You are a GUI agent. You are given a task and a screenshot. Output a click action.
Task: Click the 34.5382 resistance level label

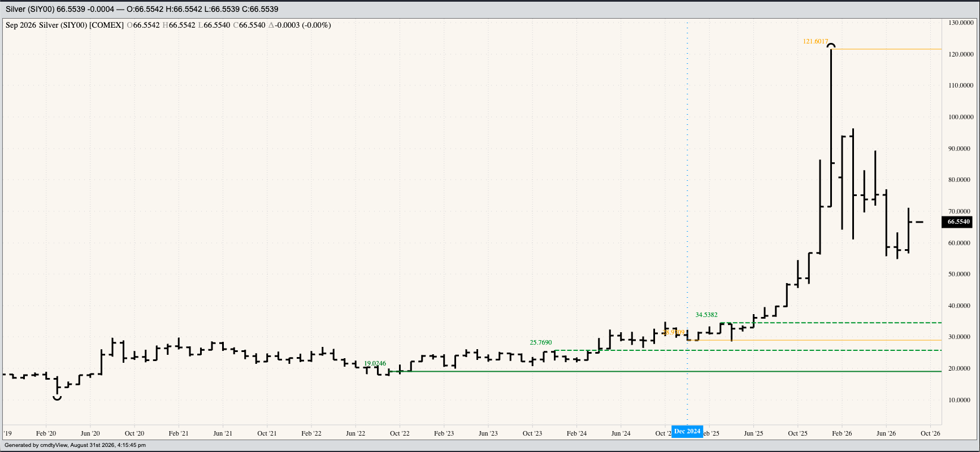pyautogui.click(x=706, y=315)
